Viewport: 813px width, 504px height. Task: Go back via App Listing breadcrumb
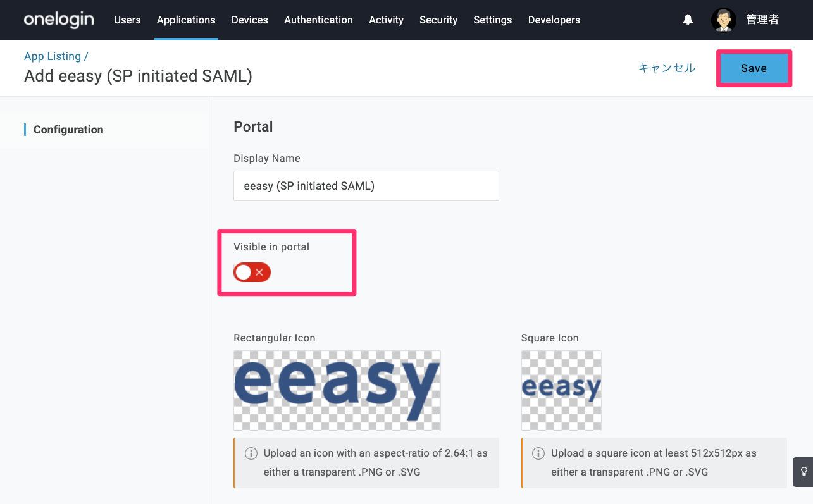(53, 56)
